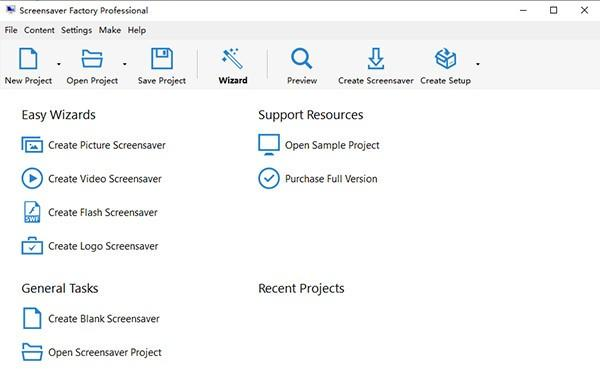Image resolution: width=600 pixels, height=390 pixels.
Task: Expand the New Project dropdown arrow
Action: [x=59, y=64]
